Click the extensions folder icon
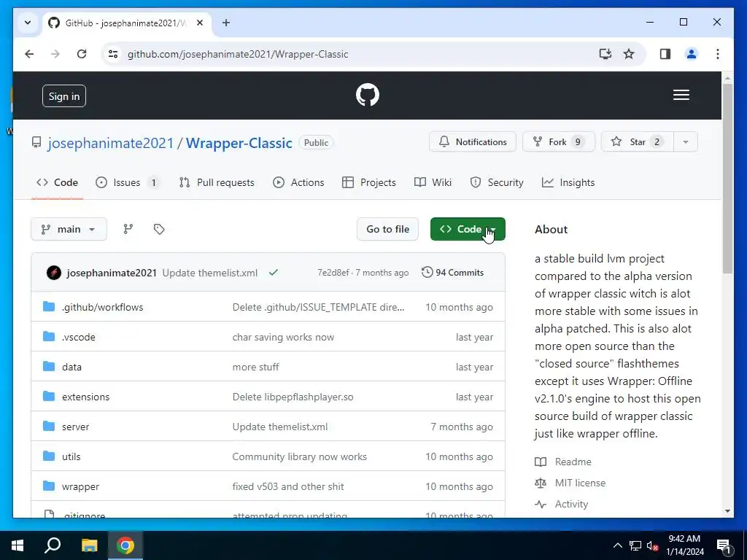The height and width of the screenshot is (560, 747). click(49, 396)
